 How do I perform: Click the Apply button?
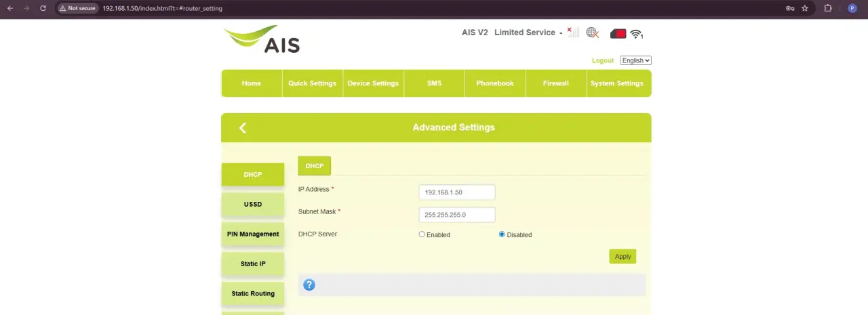coord(623,256)
